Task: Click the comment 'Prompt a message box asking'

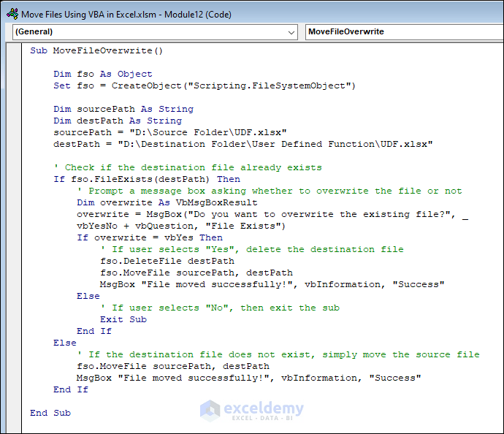Action: pyautogui.click(x=270, y=191)
